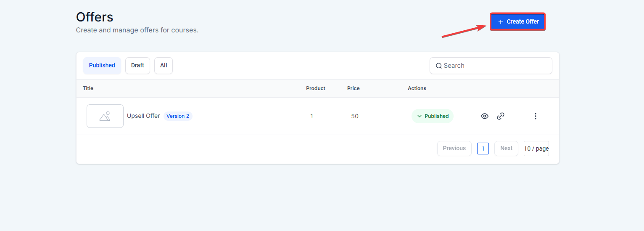Select page number 1 in pagination
The width and height of the screenshot is (644, 231).
(x=483, y=149)
